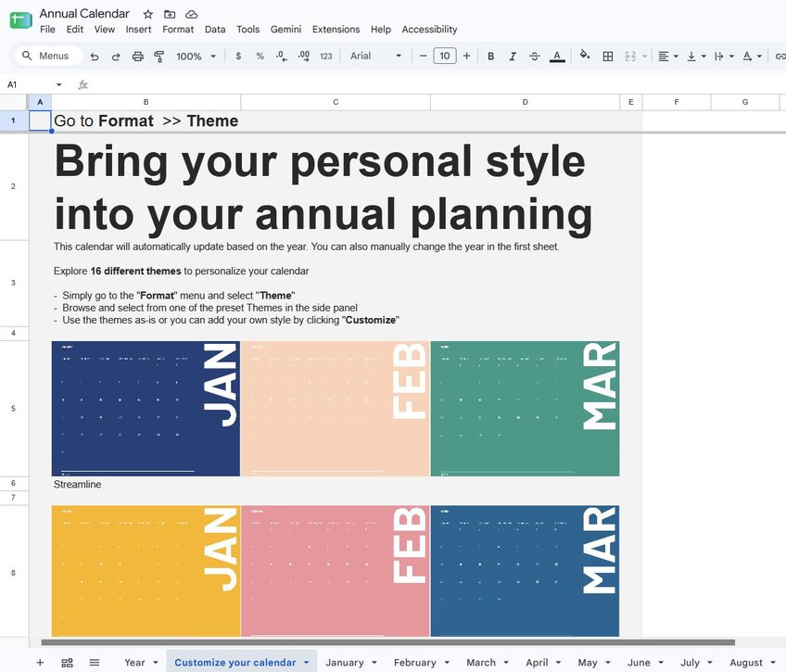Click the Redo icon
The height and width of the screenshot is (672, 786).
pos(116,57)
